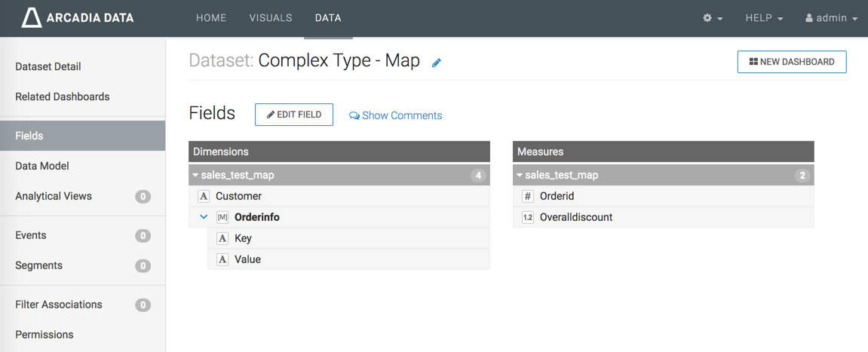
Task: Switch to the VISUALS tab
Action: (271, 18)
